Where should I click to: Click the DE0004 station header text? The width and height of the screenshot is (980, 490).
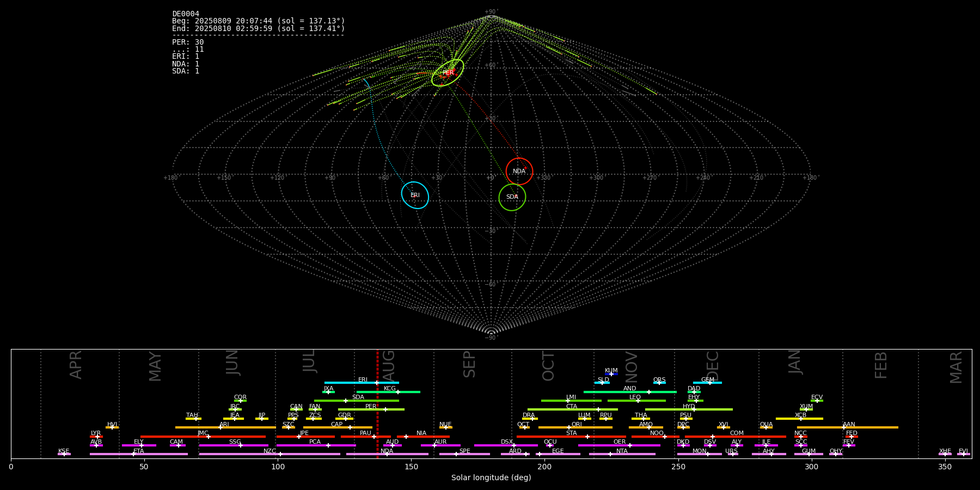click(186, 14)
